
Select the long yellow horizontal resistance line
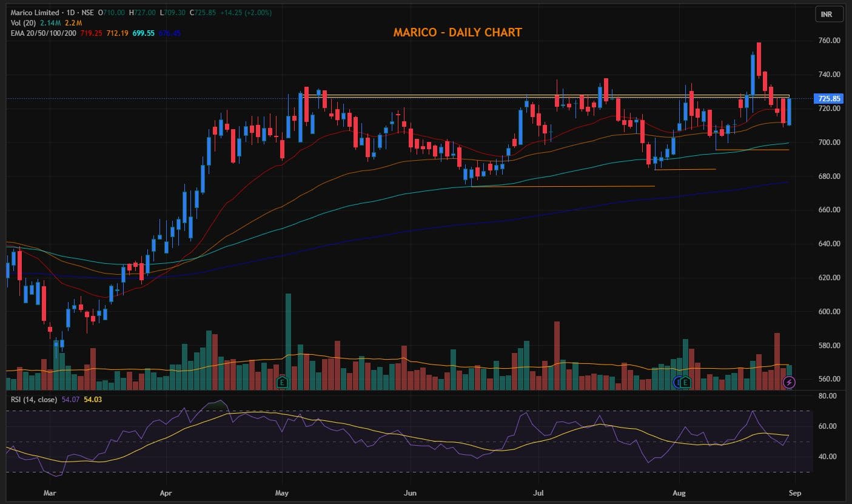[x=546, y=96]
